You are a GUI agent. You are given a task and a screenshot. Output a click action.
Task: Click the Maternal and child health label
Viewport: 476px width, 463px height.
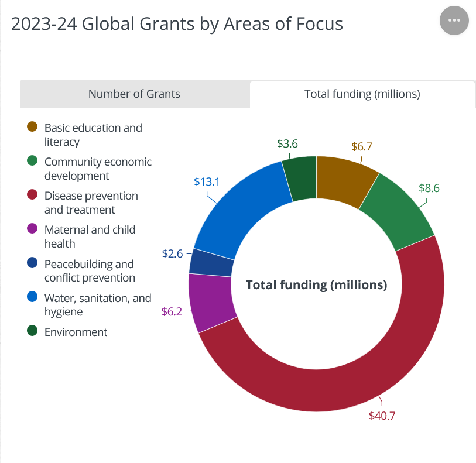coord(90,236)
